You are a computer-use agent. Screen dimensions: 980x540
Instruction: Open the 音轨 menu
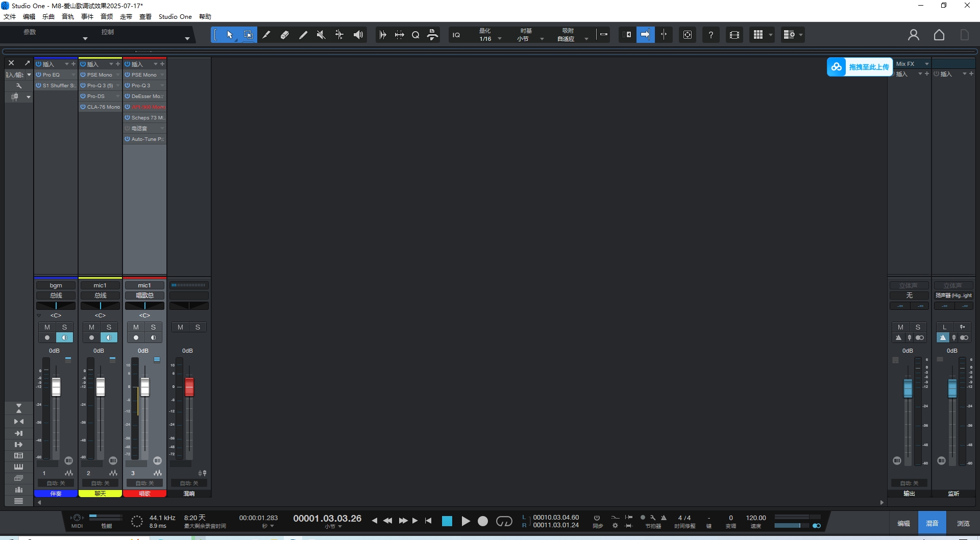[x=67, y=16]
